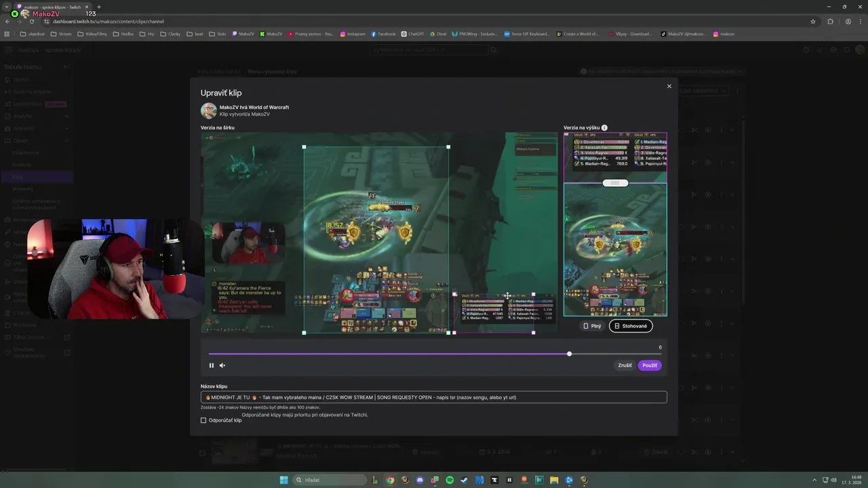Enable the Odporúčať klip checkbox

[x=203, y=420]
